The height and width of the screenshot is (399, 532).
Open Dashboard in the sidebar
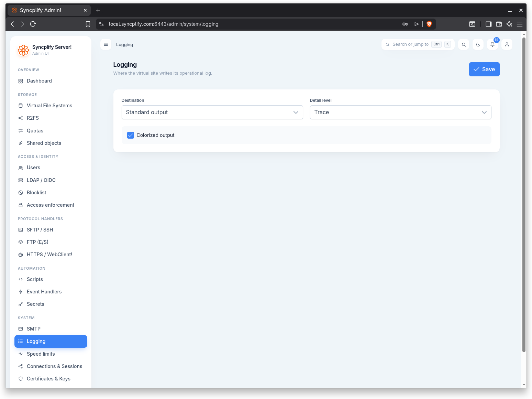(51, 81)
